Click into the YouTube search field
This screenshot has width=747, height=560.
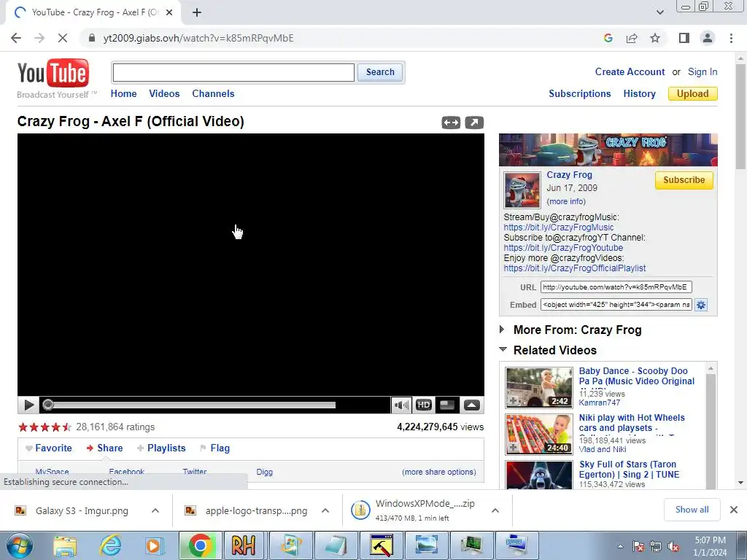(233, 72)
